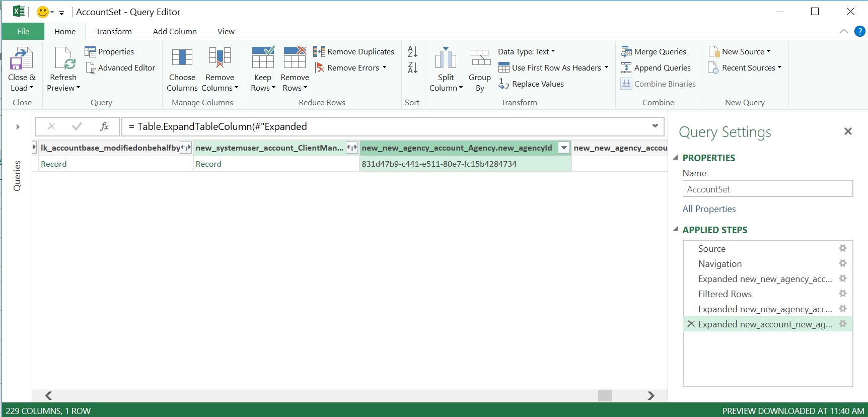Sort descending Z to A
This screenshot has height=417, width=868.
pyautogui.click(x=412, y=67)
